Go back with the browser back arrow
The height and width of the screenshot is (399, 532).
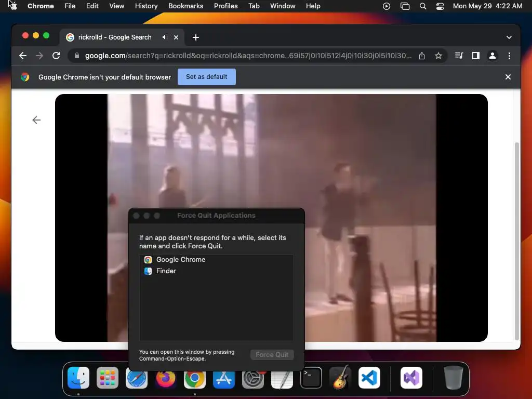(x=23, y=56)
